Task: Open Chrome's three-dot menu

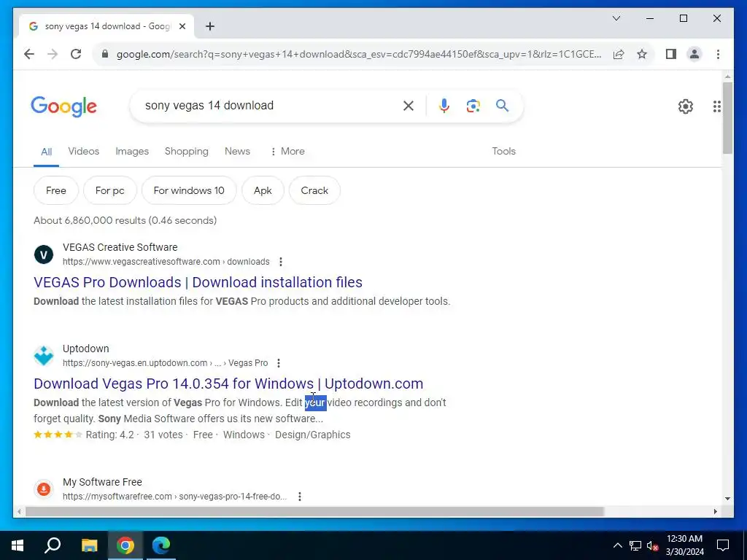Action: 718,54
